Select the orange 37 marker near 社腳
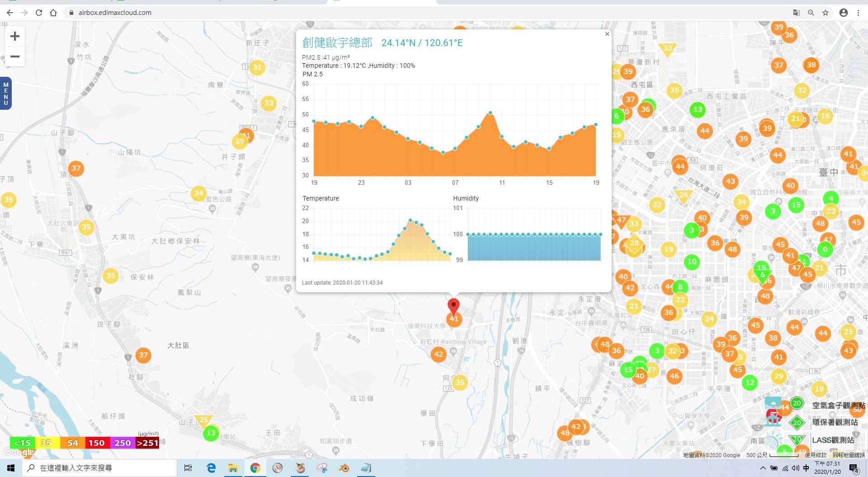This screenshot has width=868, height=477. coord(143,355)
